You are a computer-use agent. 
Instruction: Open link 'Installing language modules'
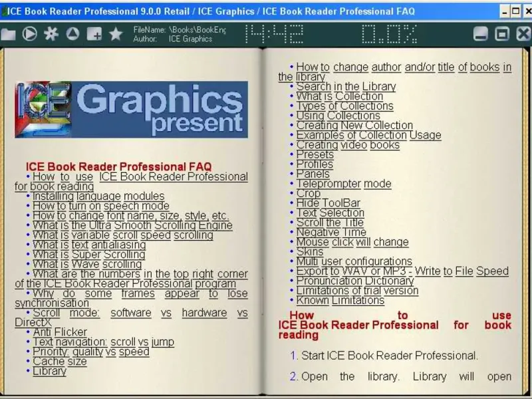pyautogui.click(x=98, y=196)
